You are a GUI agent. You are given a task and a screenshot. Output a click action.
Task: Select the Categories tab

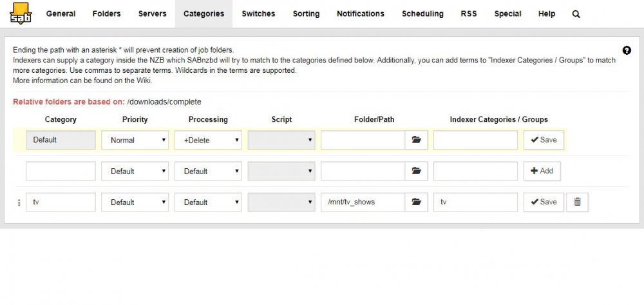point(204,14)
